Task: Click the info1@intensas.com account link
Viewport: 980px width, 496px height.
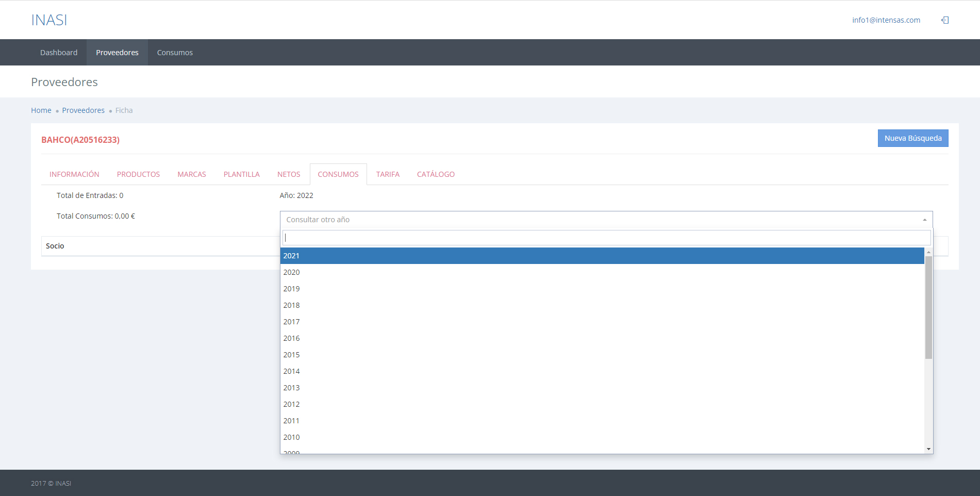Action: (886, 20)
